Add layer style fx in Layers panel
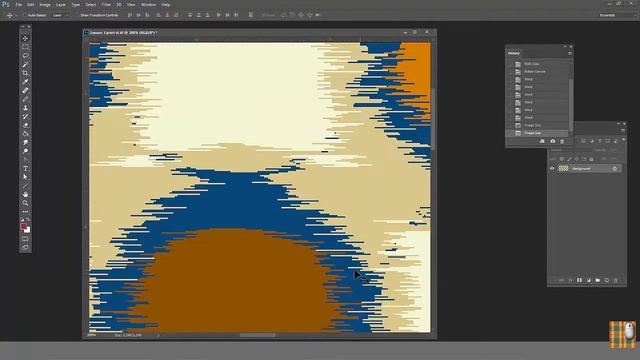Viewport: 640px width, 360px height. [x=570, y=280]
